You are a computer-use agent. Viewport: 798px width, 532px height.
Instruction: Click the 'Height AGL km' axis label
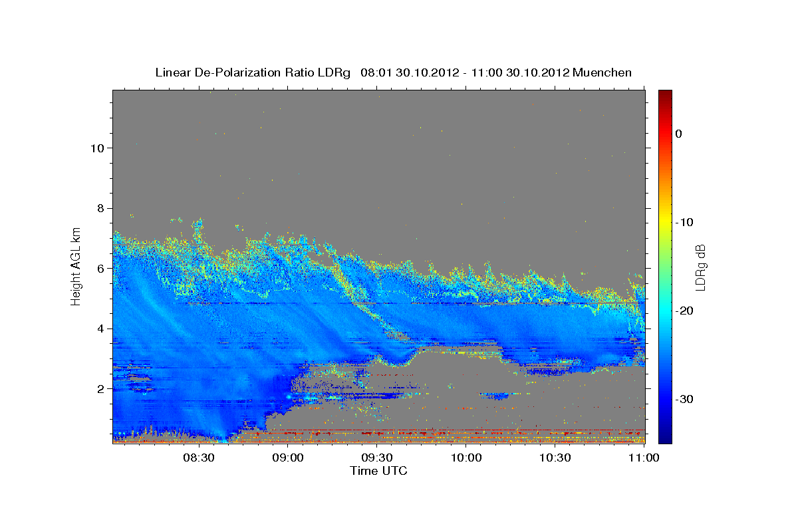[76, 266]
